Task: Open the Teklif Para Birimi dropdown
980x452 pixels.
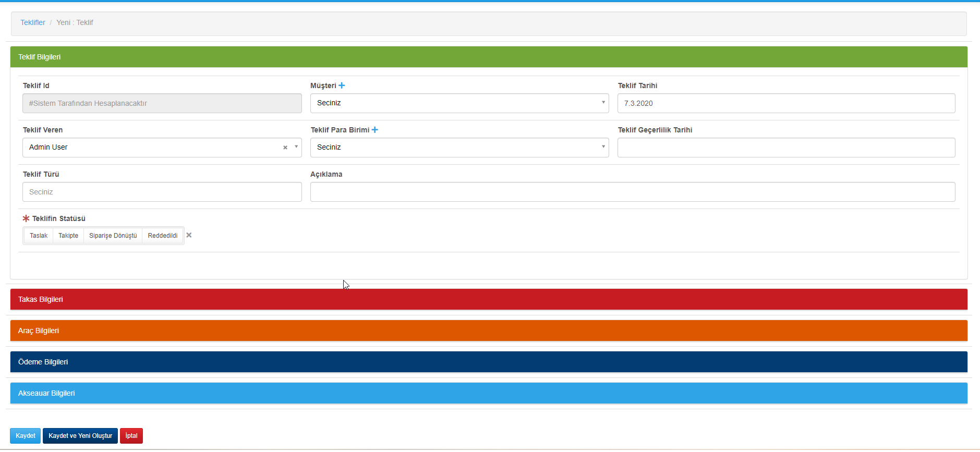Action: click(x=459, y=148)
